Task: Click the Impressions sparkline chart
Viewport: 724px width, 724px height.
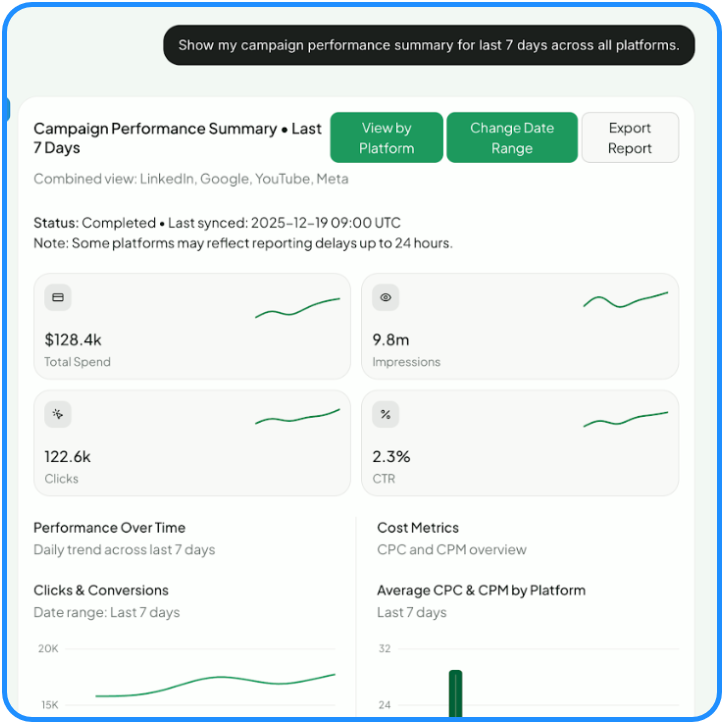Action: coord(625,300)
